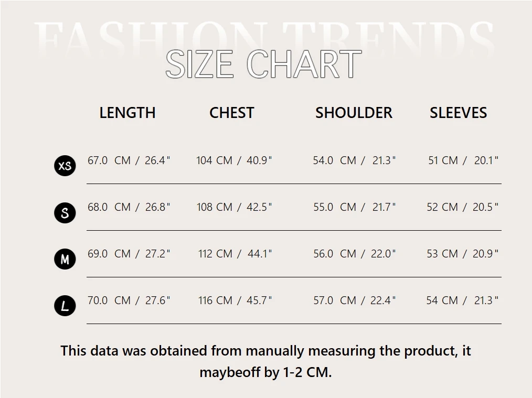The height and width of the screenshot is (398, 532).
Task: Select the SHOULDER column header
Action: (354, 113)
